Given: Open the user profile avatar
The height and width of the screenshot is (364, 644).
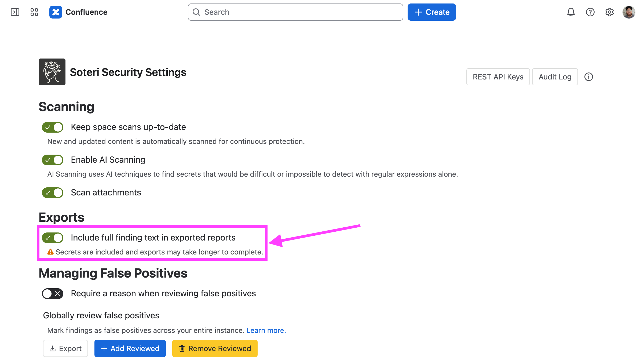Looking at the screenshot, I should point(629,12).
